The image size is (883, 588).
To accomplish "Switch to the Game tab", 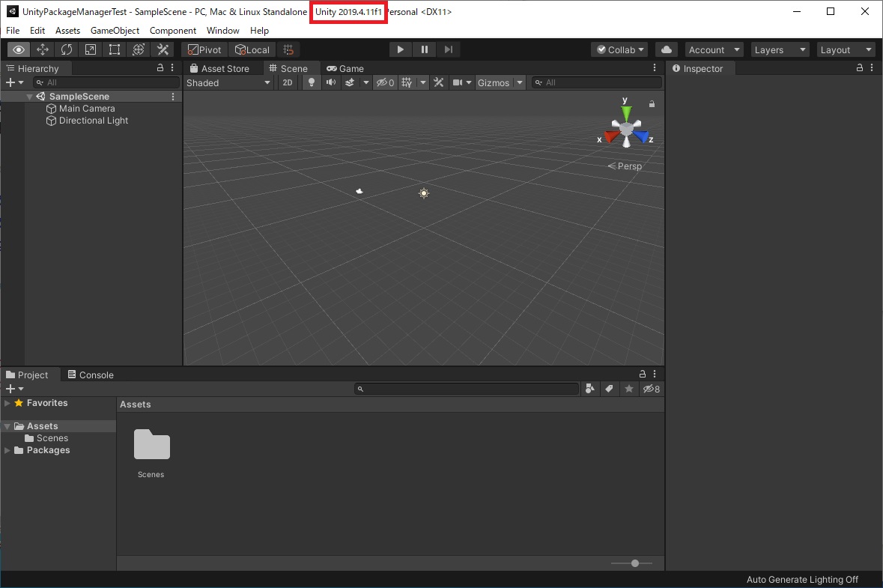I will tap(345, 68).
